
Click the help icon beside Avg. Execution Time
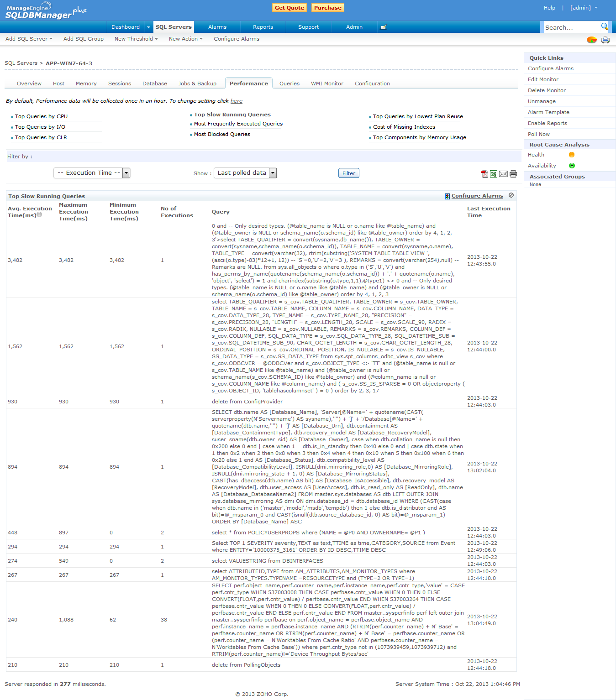(x=39, y=214)
